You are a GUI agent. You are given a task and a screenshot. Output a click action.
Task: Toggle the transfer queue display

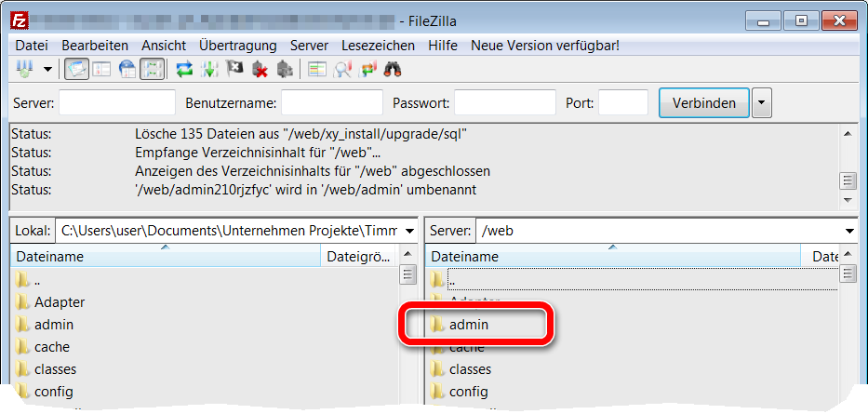(153, 68)
